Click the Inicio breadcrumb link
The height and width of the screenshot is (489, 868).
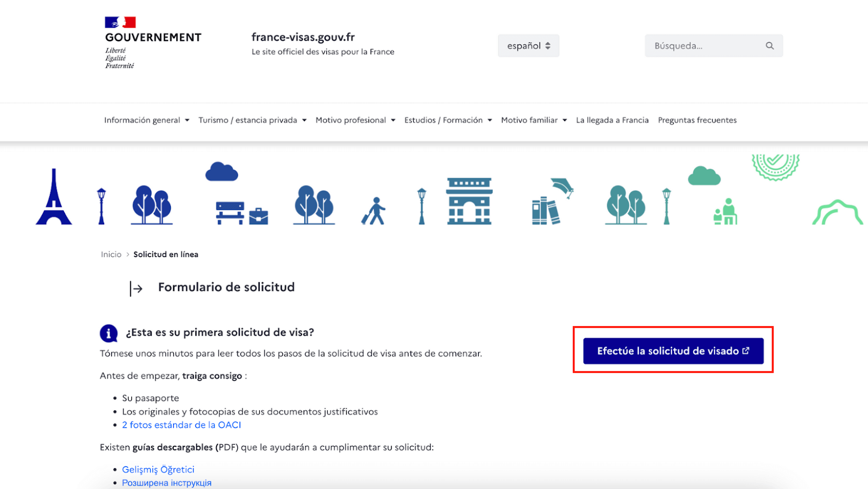click(111, 255)
